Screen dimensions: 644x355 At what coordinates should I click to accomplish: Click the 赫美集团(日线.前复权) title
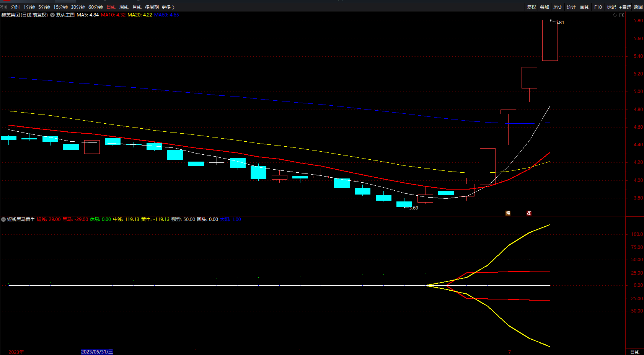24,15
